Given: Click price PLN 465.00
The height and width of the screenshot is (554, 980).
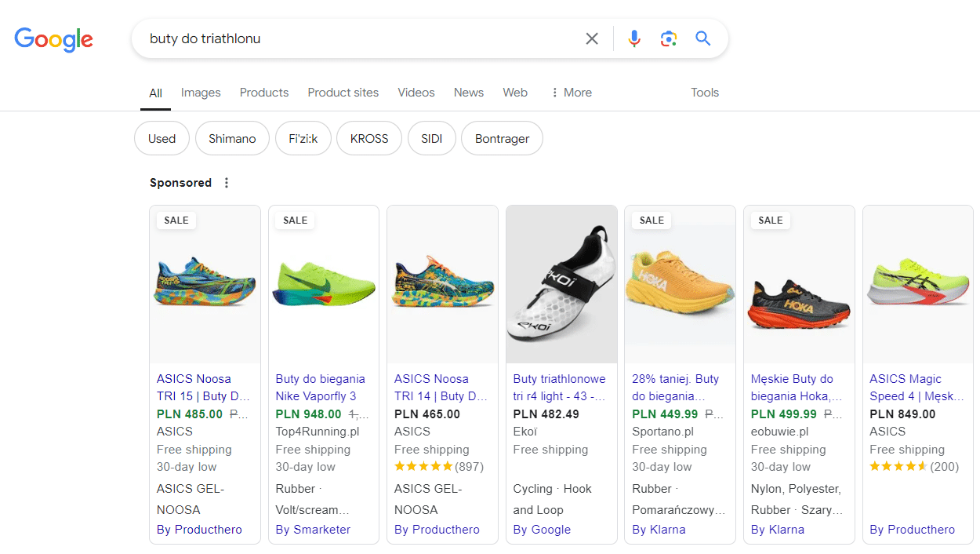Looking at the screenshot, I should tap(427, 414).
